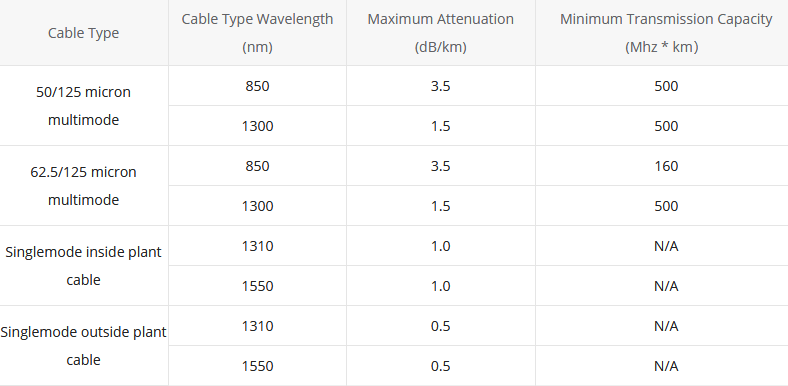This screenshot has width=788, height=386.
Task: Select the N/A capacity in the last row
Action: pyautogui.click(x=666, y=366)
